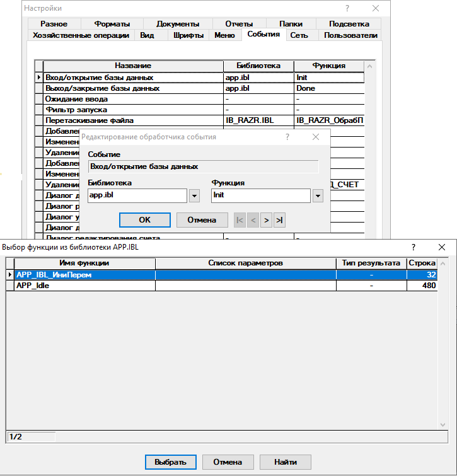Click the IB_RAZR.IBL library cell
Viewport: 457px width, 476px height.
[258, 120]
